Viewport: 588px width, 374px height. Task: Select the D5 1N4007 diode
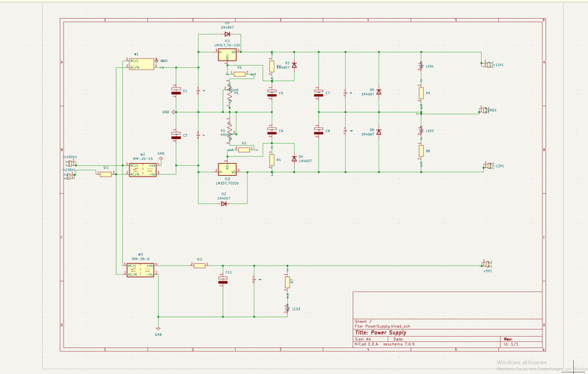(379, 92)
